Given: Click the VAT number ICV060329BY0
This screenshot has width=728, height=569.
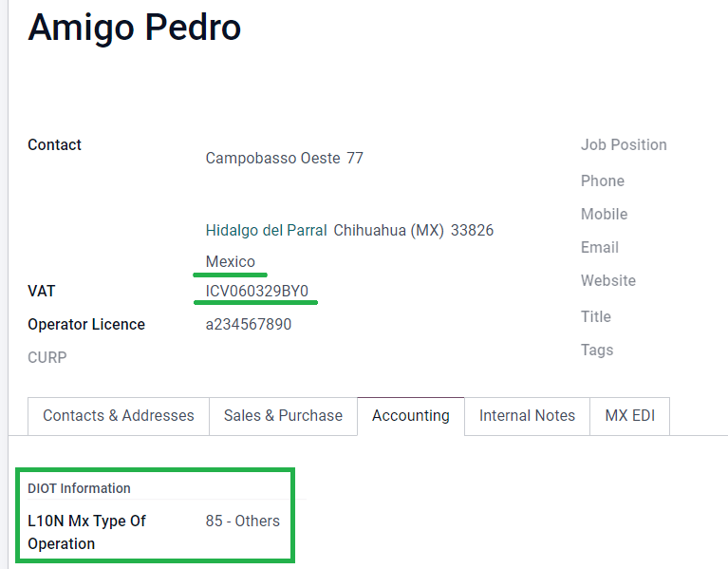Looking at the screenshot, I should tap(257, 291).
